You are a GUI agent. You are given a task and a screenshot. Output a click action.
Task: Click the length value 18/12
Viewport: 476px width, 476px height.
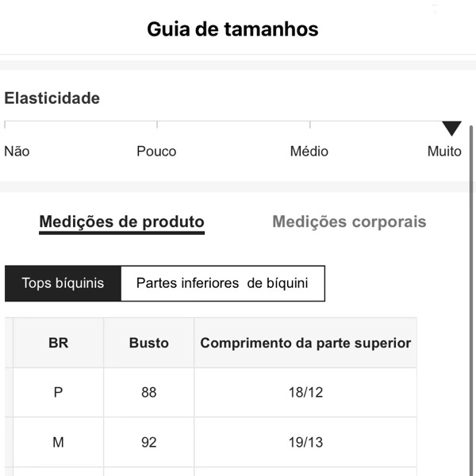[305, 393]
